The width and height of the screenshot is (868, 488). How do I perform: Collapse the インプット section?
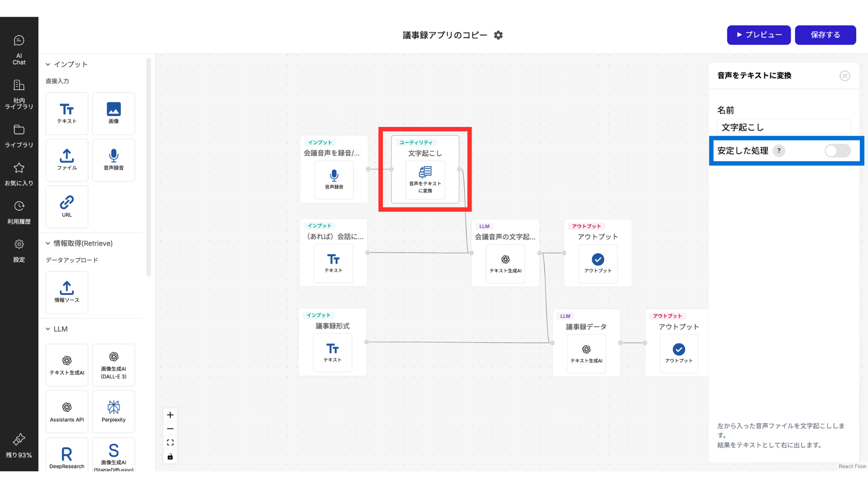[48, 65]
